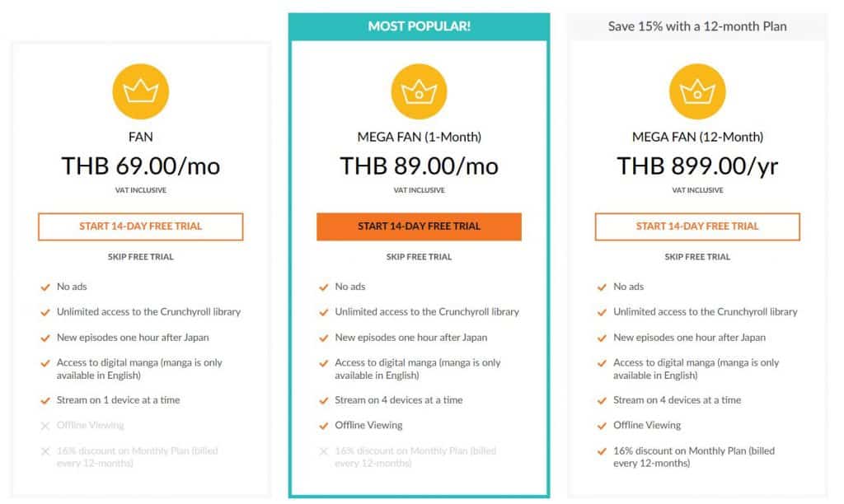Click the MOST POPULAR! banner
The width and height of the screenshot is (844, 504).
419,26
